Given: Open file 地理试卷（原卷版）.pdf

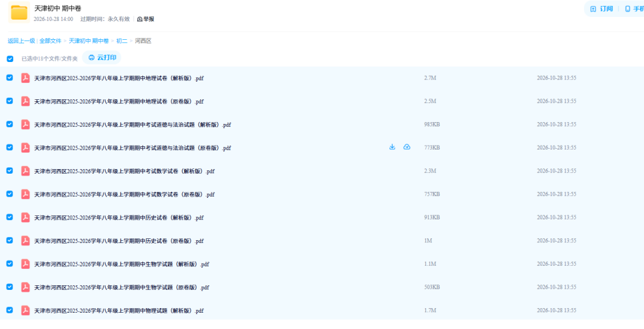Looking at the screenshot, I should [119, 101].
